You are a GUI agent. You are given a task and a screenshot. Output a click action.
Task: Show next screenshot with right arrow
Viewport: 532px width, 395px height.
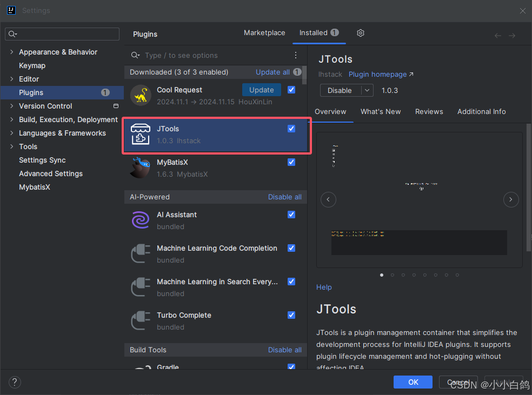tap(510, 199)
